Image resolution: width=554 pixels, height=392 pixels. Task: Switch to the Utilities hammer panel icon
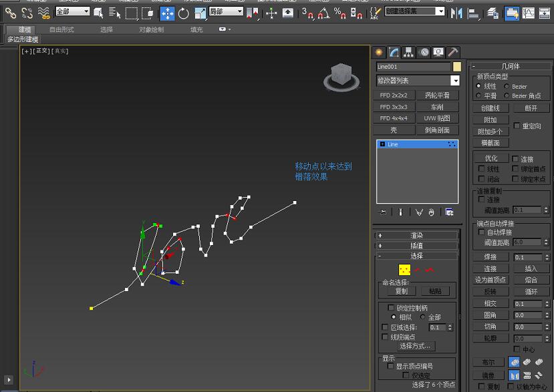click(x=452, y=53)
